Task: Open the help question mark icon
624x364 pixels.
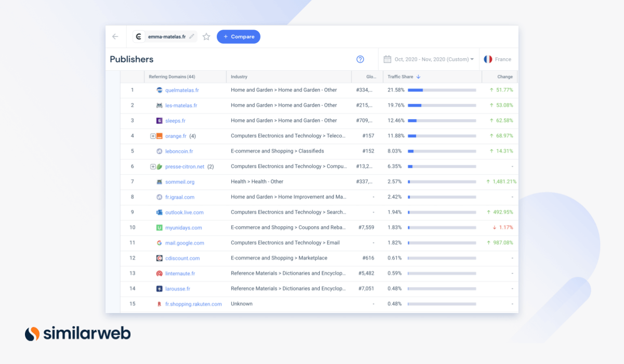Action: point(360,59)
